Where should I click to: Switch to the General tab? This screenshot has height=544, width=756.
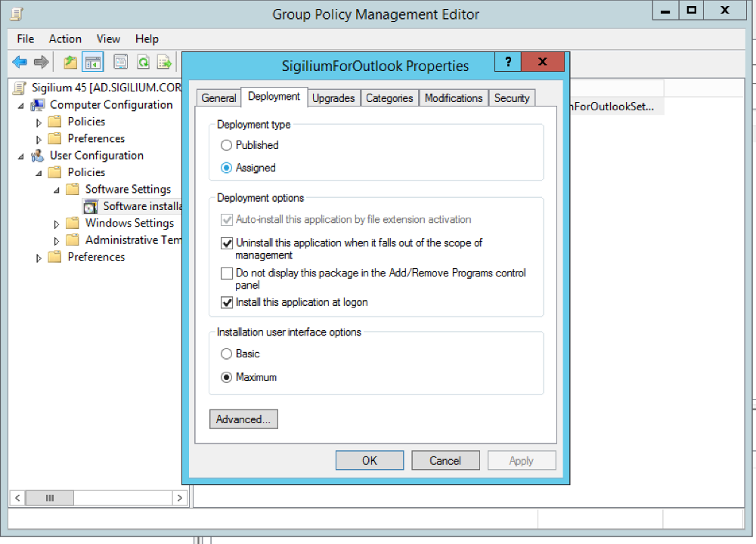(218, 98)
